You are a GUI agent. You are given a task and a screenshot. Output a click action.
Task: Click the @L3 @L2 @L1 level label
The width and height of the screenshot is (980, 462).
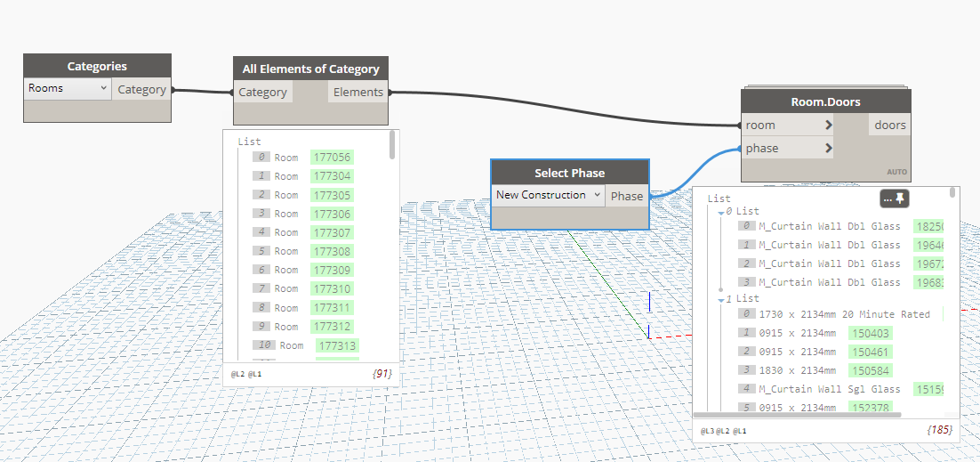[723, 431]
